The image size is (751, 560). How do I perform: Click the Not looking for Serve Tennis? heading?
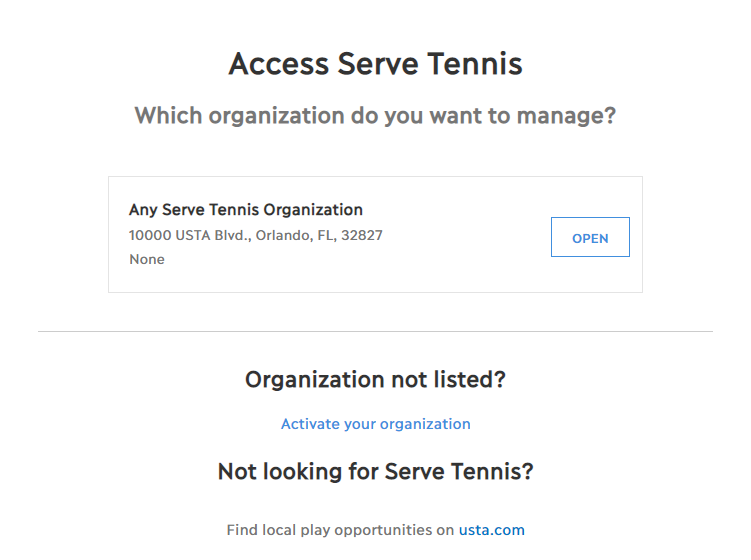point(376,471)
